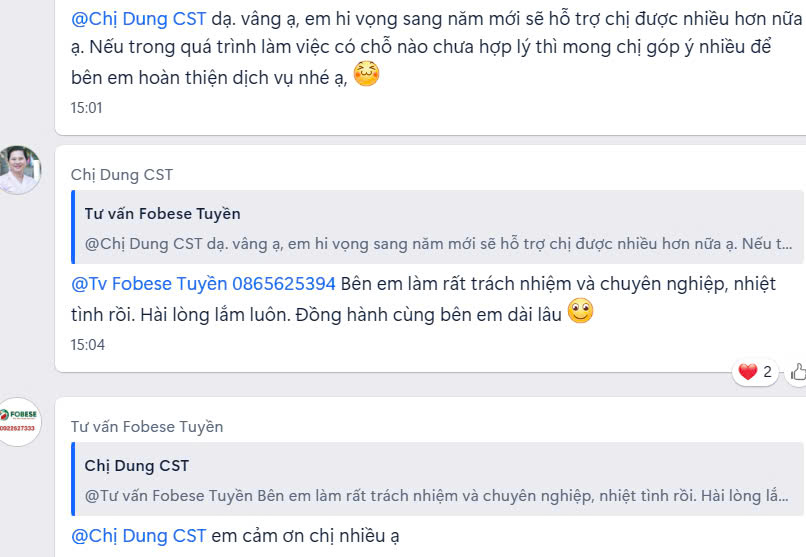The height and width of the screenshot is (557, 806).
Task: Open the quoted message from Chị Dung CST
Action: (x=437, y=479)
